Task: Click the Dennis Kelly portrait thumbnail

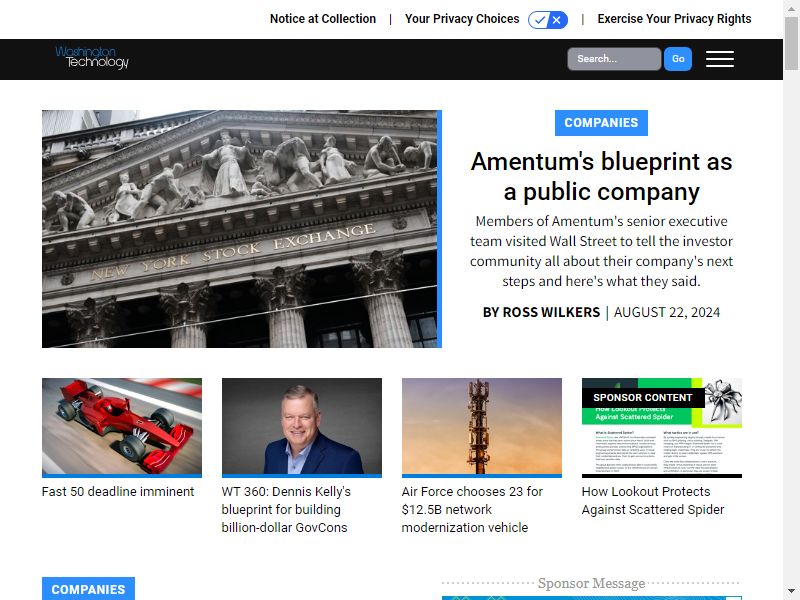Action: click(302, 428)
